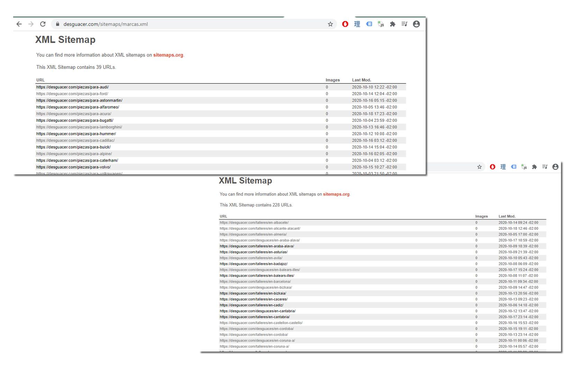Click the padlock icon beside desguacer.com address
The width and height of the screenshot is (588, 382).
57,24
